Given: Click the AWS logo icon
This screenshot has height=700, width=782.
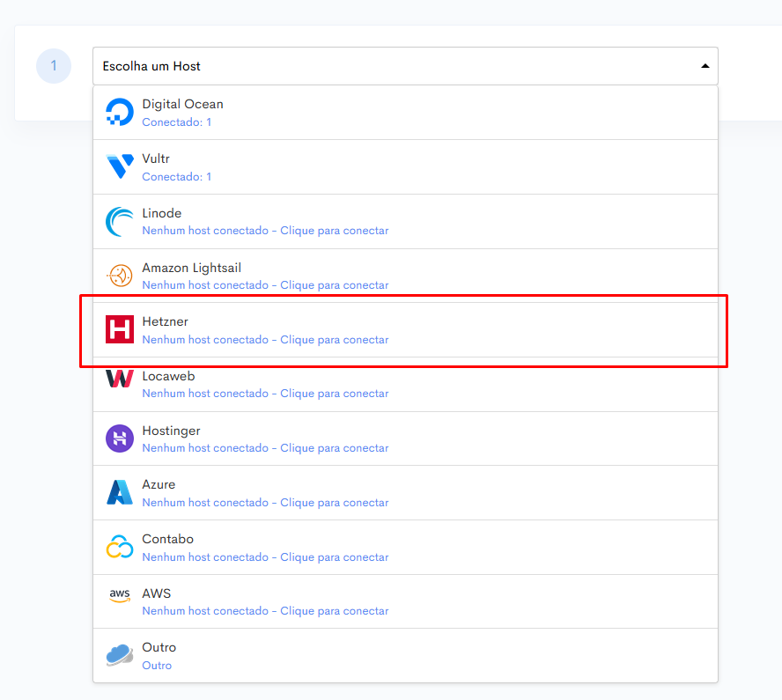Looking at the screenshot, I should tap(120, 595).
